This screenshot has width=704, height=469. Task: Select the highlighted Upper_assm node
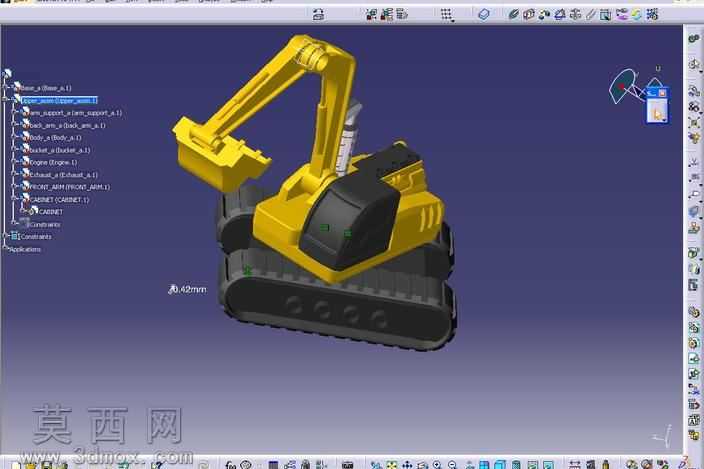coord(59,100)
